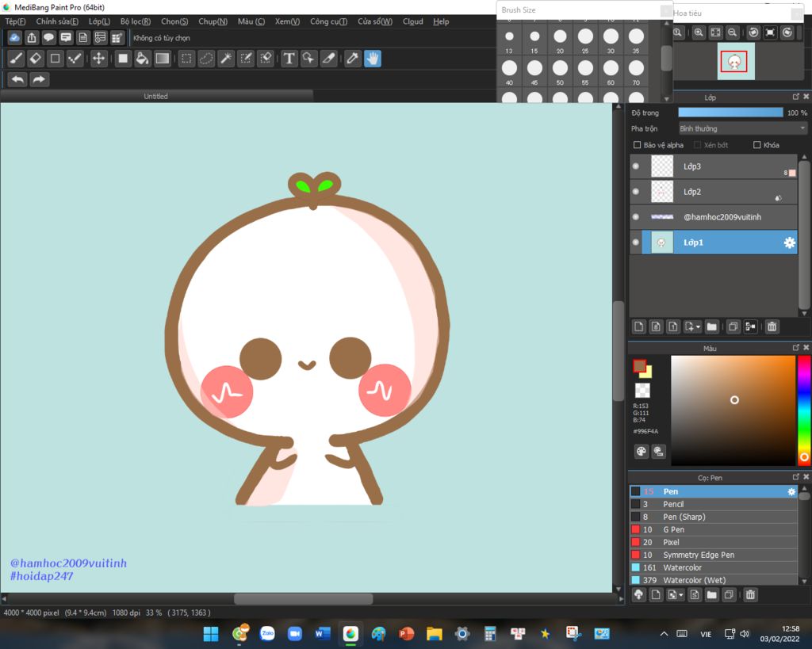812x649 pixels.
Task: Select the Bucket fill tool
Action: (142, 59)
